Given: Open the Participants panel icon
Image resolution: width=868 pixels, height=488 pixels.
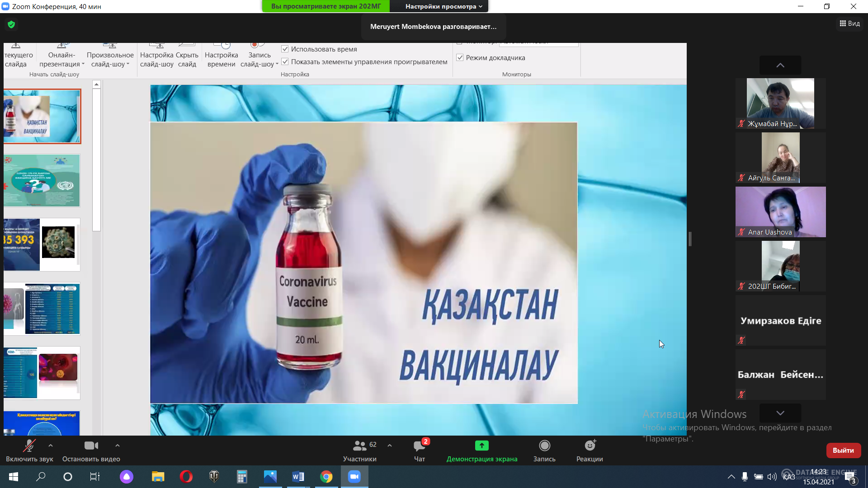Looking at the screenshot, I should click(359, 446).
